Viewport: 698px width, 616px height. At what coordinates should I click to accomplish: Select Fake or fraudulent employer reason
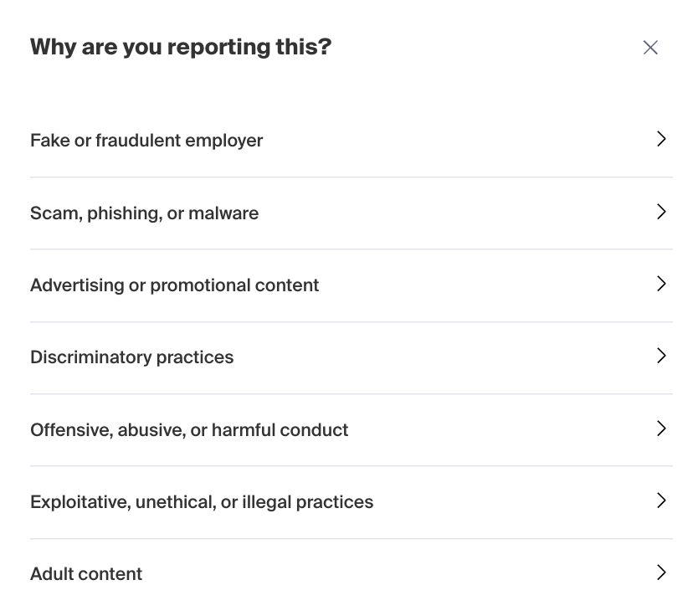click(146, 141)
